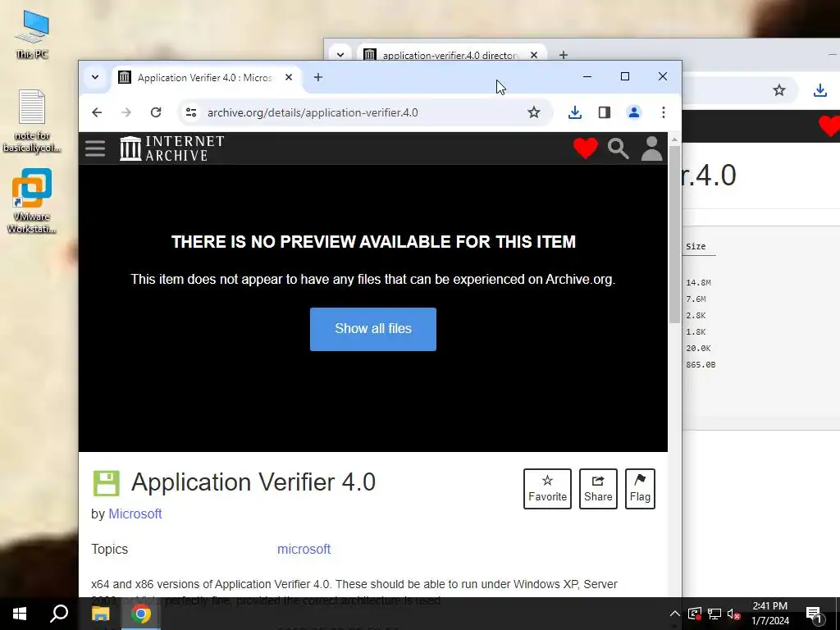The image size is (840, 630).
Task: Open the Internet Archive search icon
Action: [619, 148]
